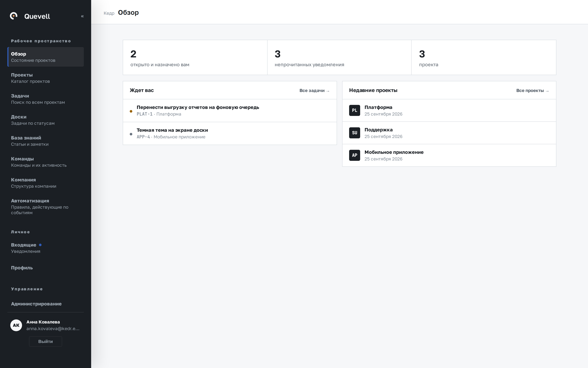
Task: Click the AK user avatar
Action: coord(16,325)
